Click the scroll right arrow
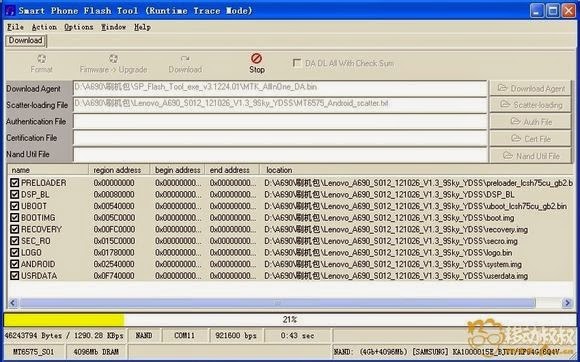Screen dimensions: 580x362 (567, 303)
